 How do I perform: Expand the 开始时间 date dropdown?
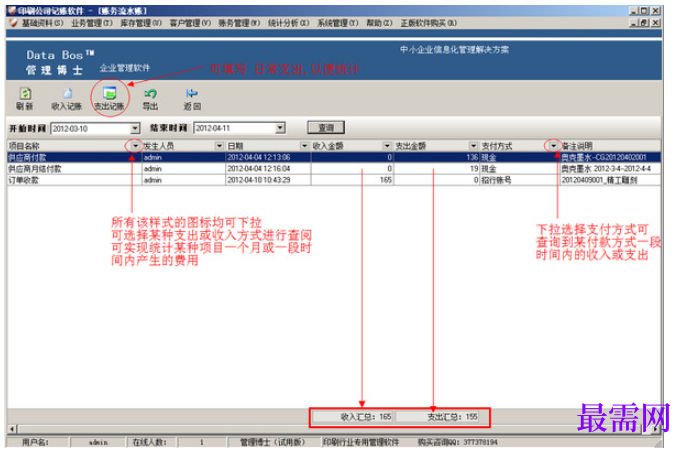pyautogui.click(x=135, y=128)
